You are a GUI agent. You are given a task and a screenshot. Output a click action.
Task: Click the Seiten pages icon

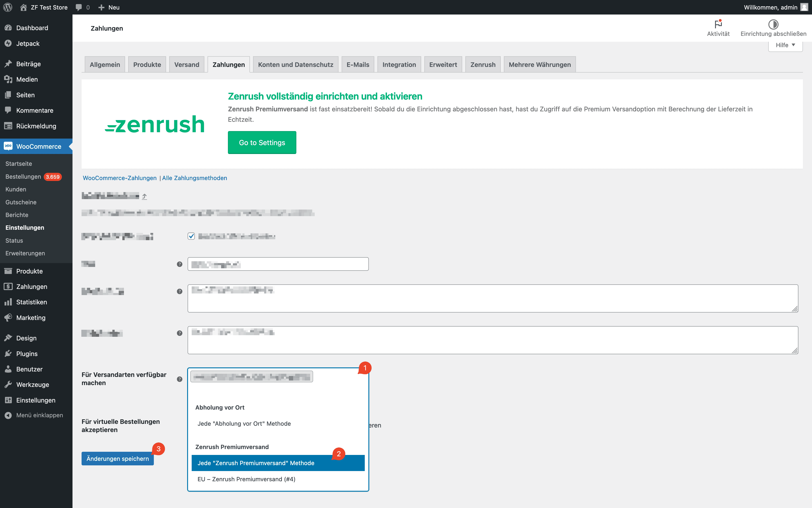coord(8,95)
